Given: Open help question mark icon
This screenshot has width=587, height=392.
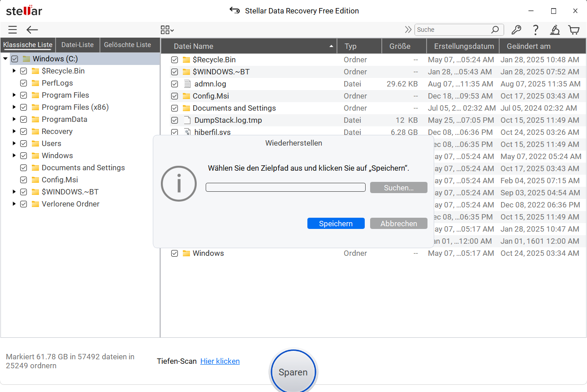Looking at the screenshot, I should tap(535, 30).
